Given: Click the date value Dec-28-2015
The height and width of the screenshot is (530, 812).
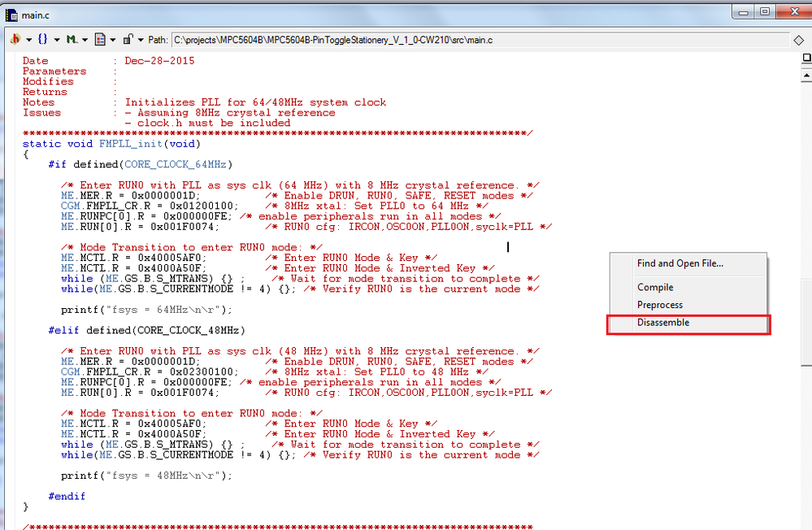Looking at the screenshot, I should tap(159, 61).
